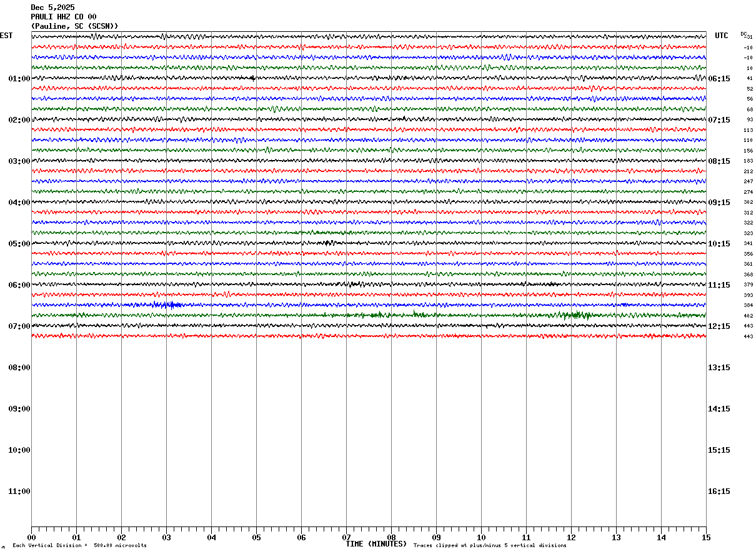Click the date label 'Dec 5,2025'

click(52, 8)
